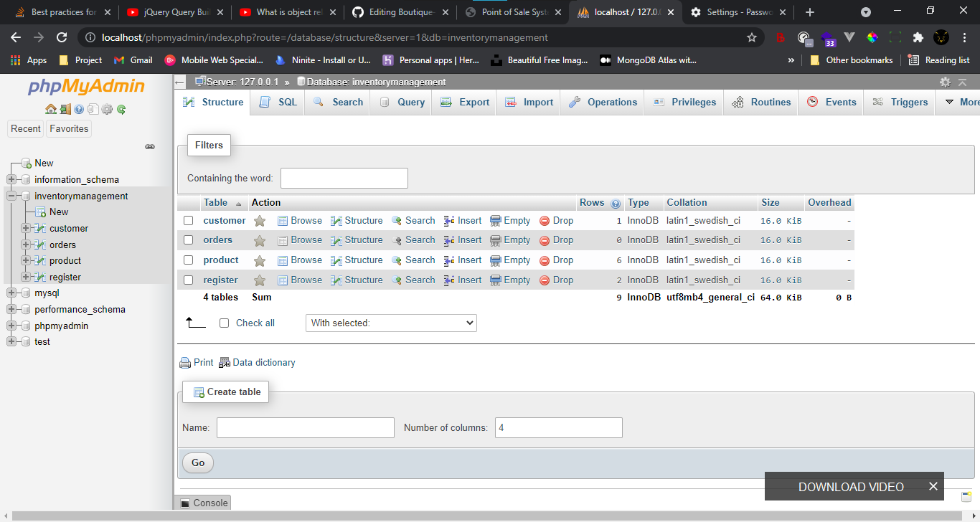Select the product table checkbox
The width and height of the screenshot is (980, 522).
[189, 260]
